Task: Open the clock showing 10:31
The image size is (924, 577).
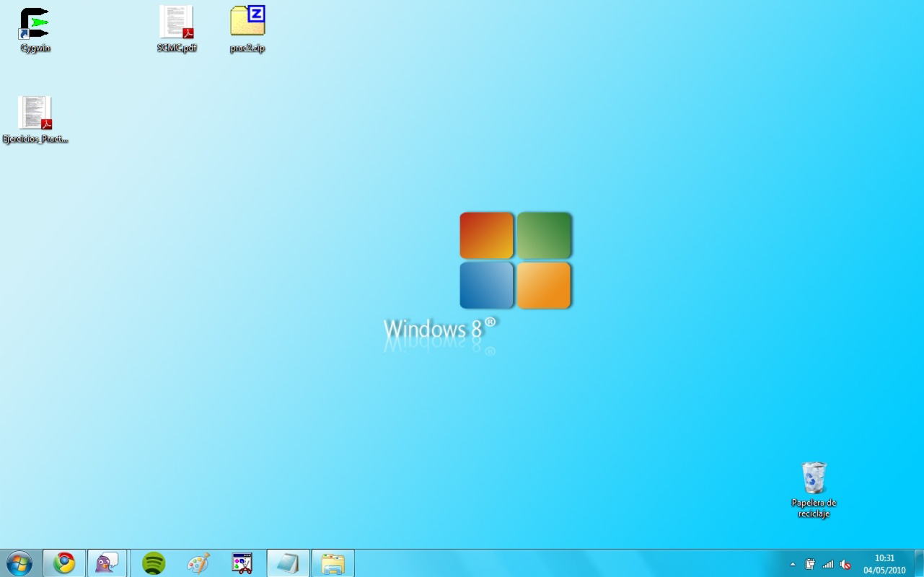Action: 884,558
